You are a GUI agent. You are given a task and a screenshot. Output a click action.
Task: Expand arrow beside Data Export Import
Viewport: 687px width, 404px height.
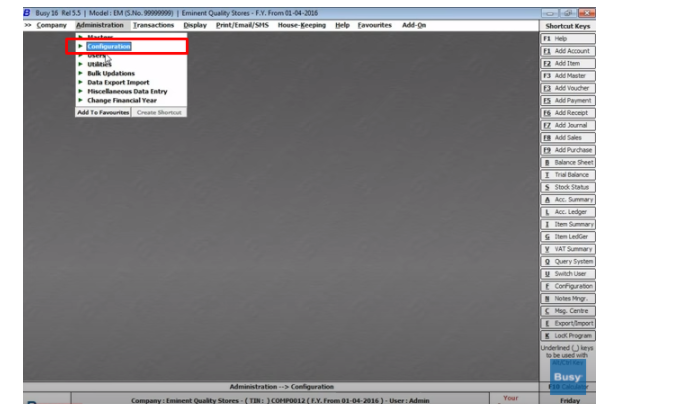80,82
